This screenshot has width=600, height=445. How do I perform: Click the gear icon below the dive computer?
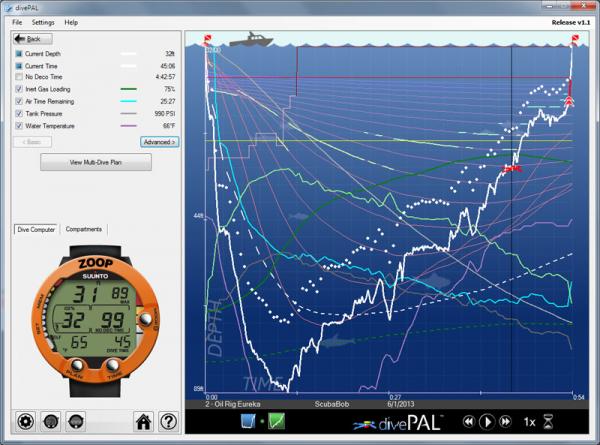(x=23, y=422)
